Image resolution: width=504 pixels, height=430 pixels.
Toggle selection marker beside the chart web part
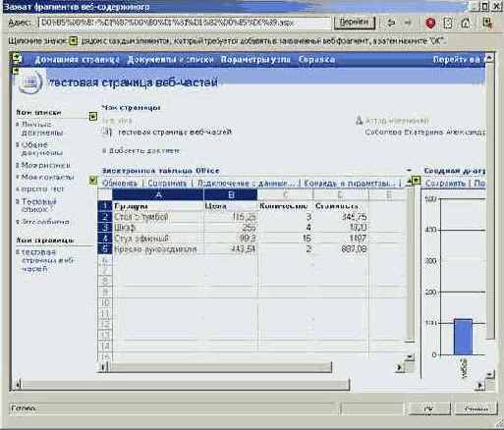coord(416,180)
